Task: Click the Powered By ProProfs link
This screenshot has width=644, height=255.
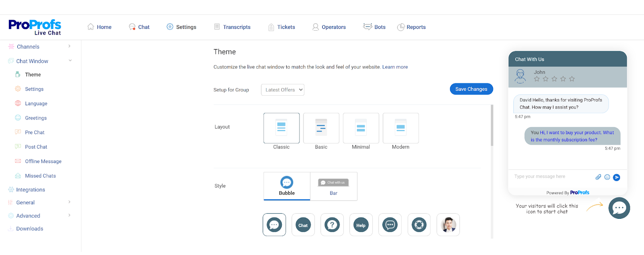Action: coord(568,193)
